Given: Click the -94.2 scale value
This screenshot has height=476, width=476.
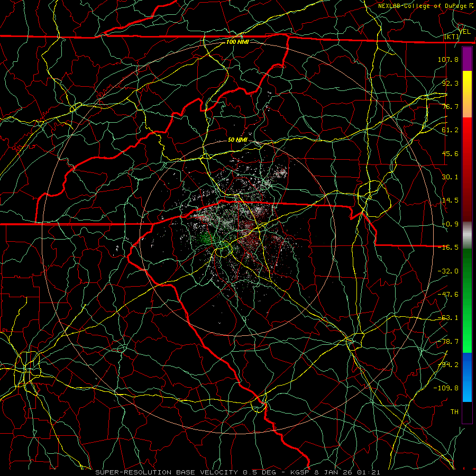Looking at the screenshot, I should tap(448, 365).
